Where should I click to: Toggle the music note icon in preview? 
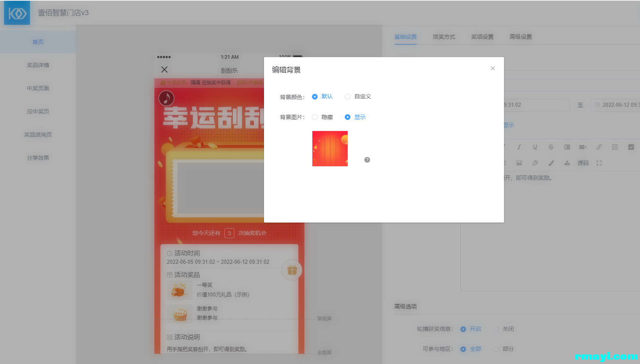[166, 98]
